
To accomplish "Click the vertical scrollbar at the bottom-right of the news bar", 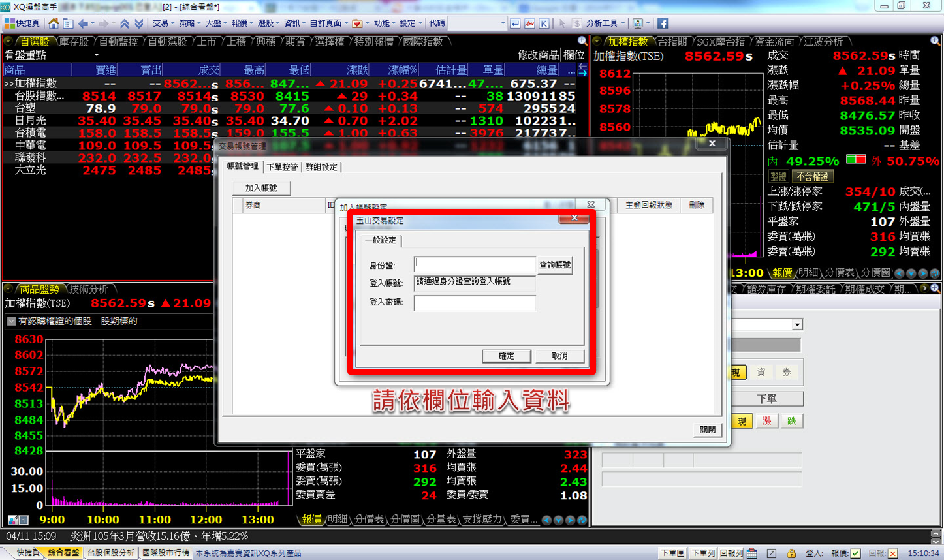I will (x=936, y=537).
